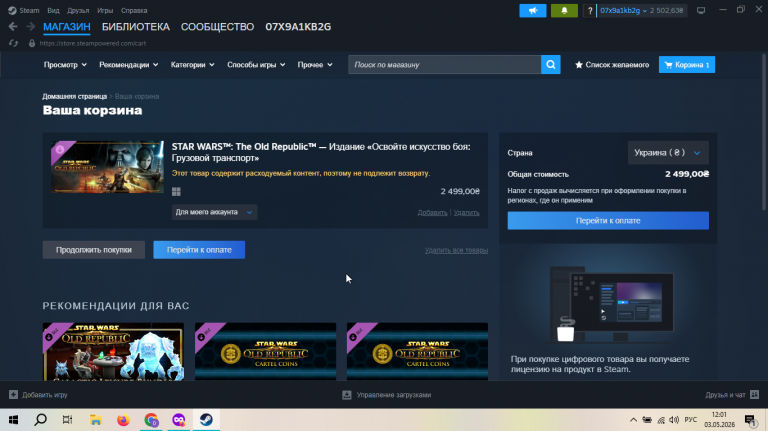Go back with the left arrow
Screen dimensions: 768x431
pos(13,26)
